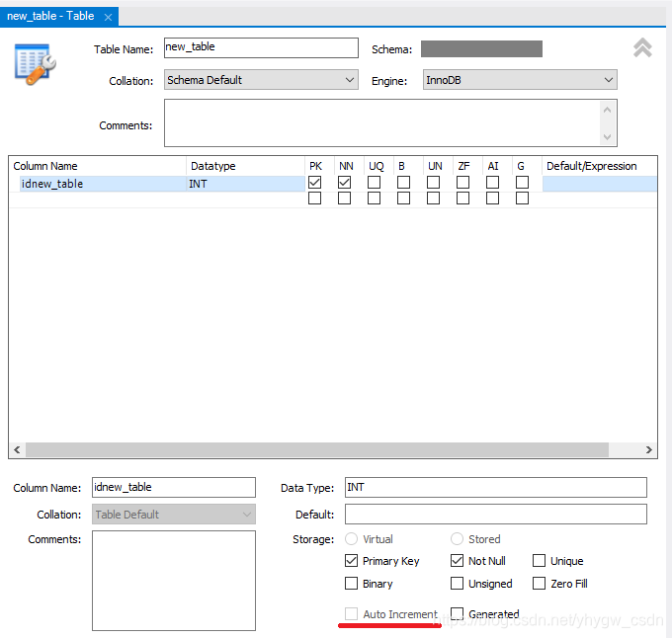
Task: Enable the Zero Fill checkbox
Action: 539,584
